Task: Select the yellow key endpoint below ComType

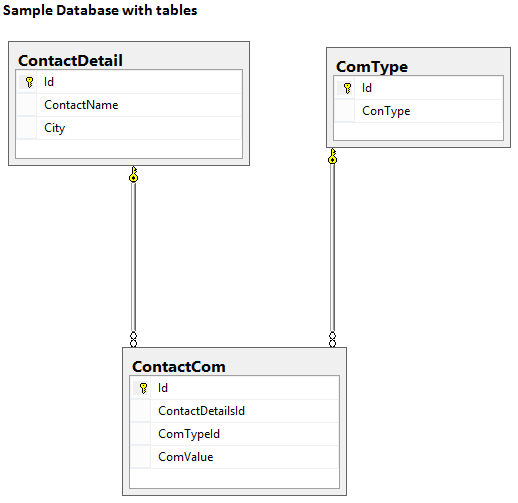Action: [x=332, y=156]
